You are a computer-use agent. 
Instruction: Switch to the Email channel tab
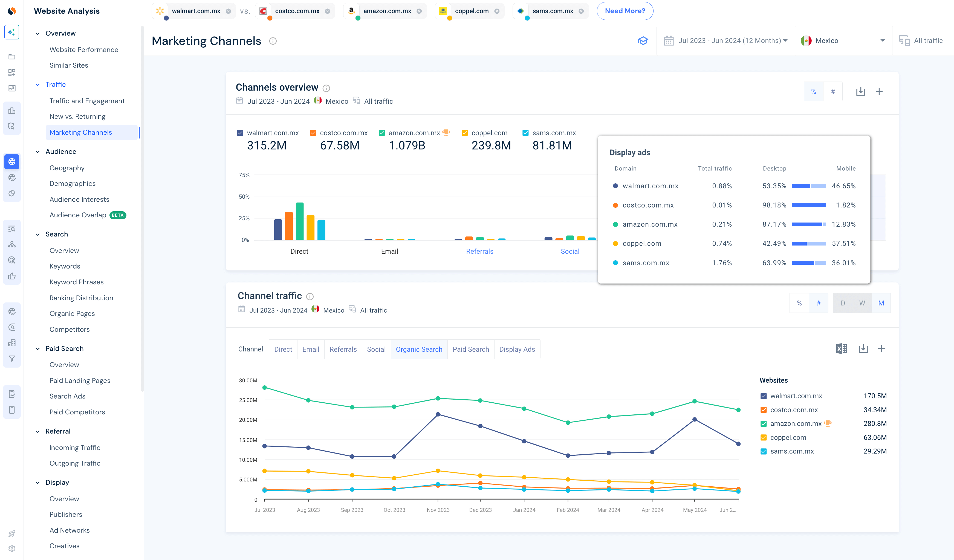(310, 349)
